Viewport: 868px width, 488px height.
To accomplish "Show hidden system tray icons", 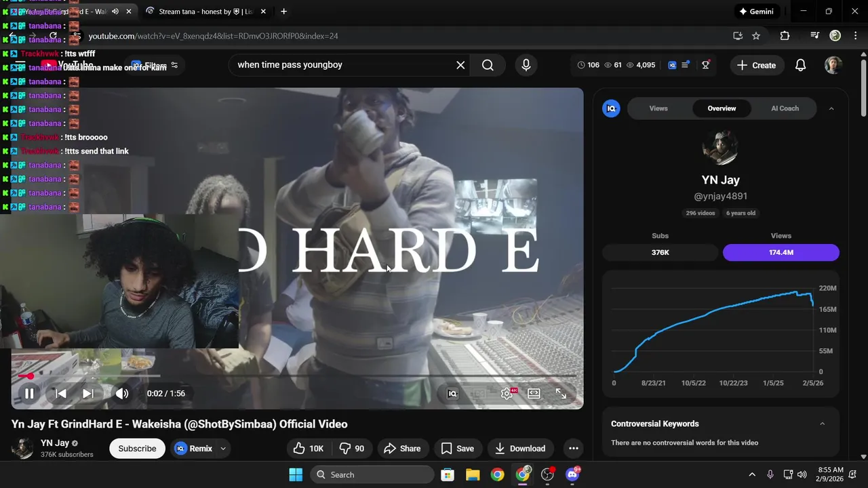I will (752, 474).
